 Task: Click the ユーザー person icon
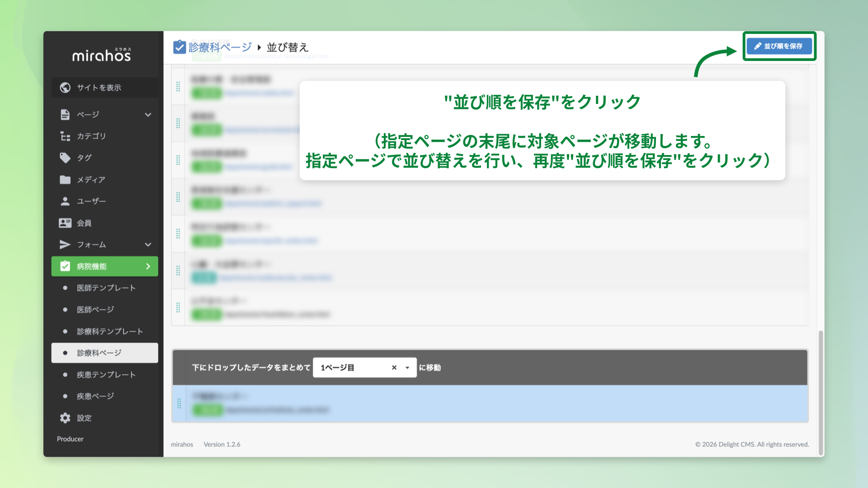pyautogui.click(x=65, y=201)
